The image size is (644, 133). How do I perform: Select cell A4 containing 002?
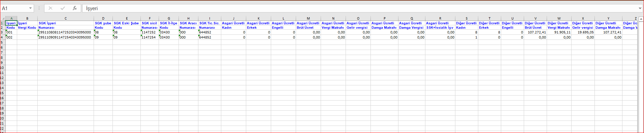point(11,37)
